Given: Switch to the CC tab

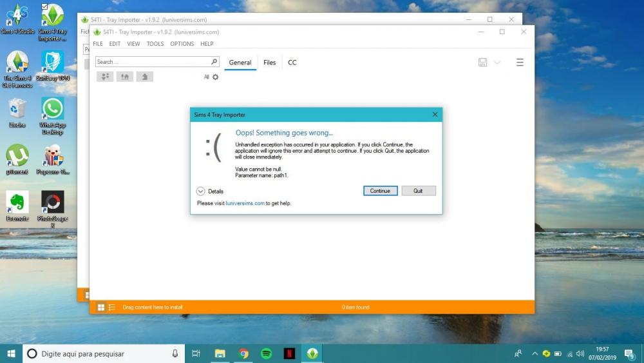Looking at the screenshot, I should pyautogui.click(x=292, y=63).
